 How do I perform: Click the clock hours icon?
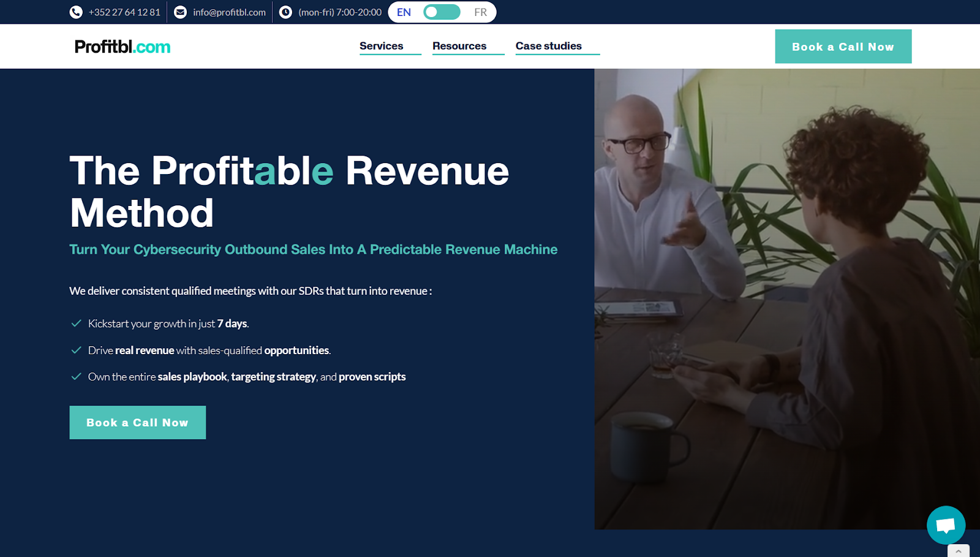coord(285,12)
